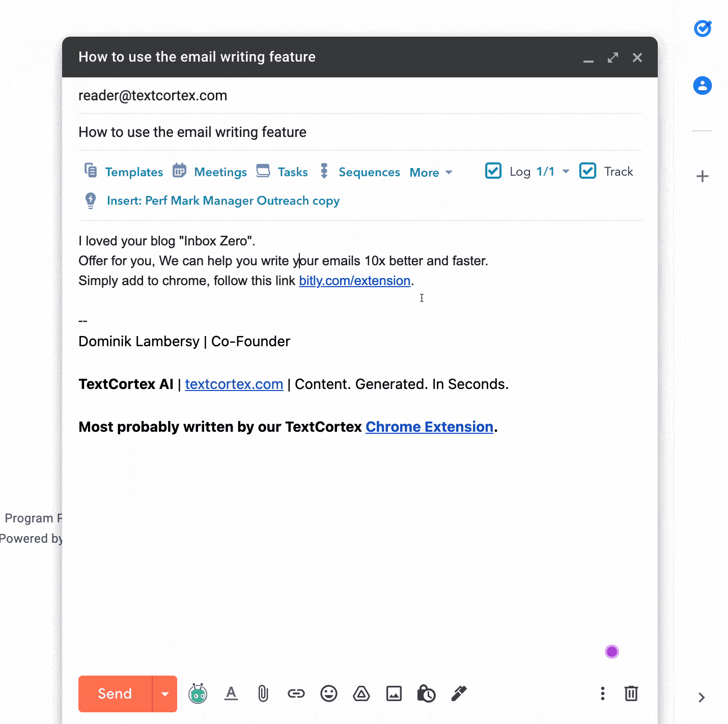Insert a link using chain icon
This screenshot has width=728, height=724.
(x=296, y=693)
